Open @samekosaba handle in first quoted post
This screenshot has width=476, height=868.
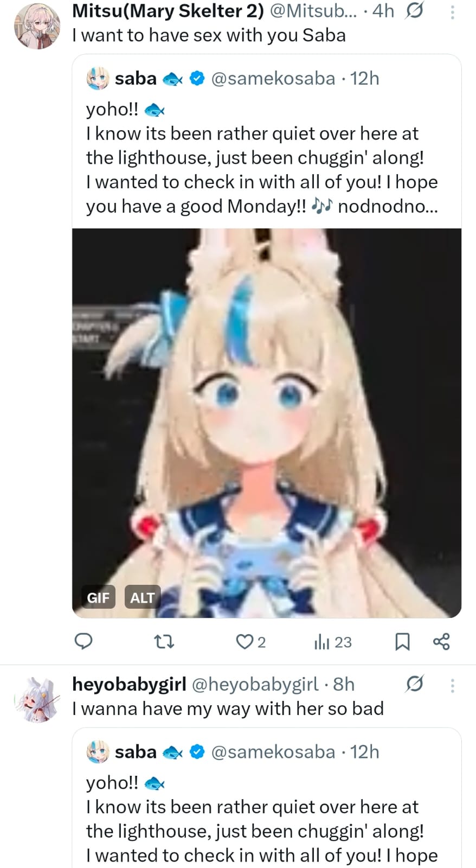coord(273,79)
